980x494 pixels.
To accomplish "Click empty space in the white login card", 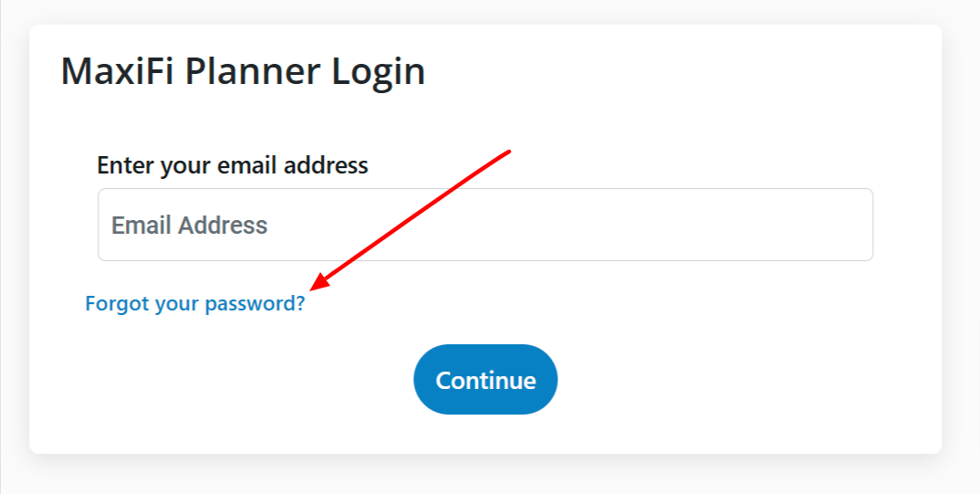I will pos(719,375).
